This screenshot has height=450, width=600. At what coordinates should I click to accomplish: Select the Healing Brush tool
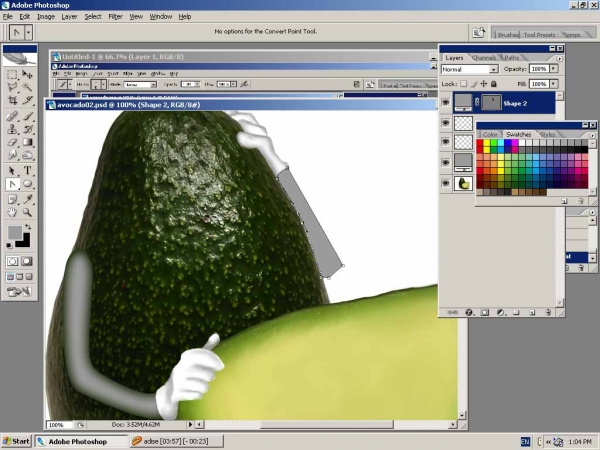tap(12, 116)
